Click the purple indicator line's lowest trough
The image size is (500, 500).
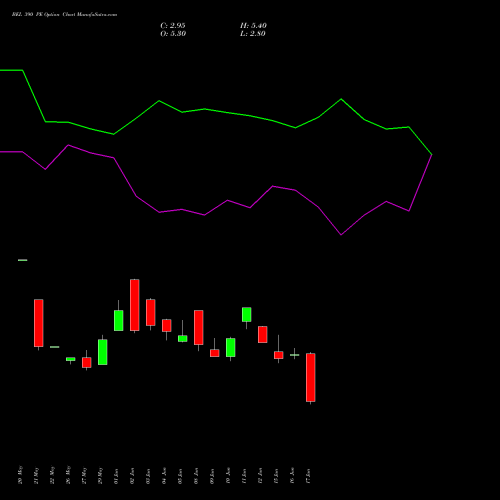341,235
